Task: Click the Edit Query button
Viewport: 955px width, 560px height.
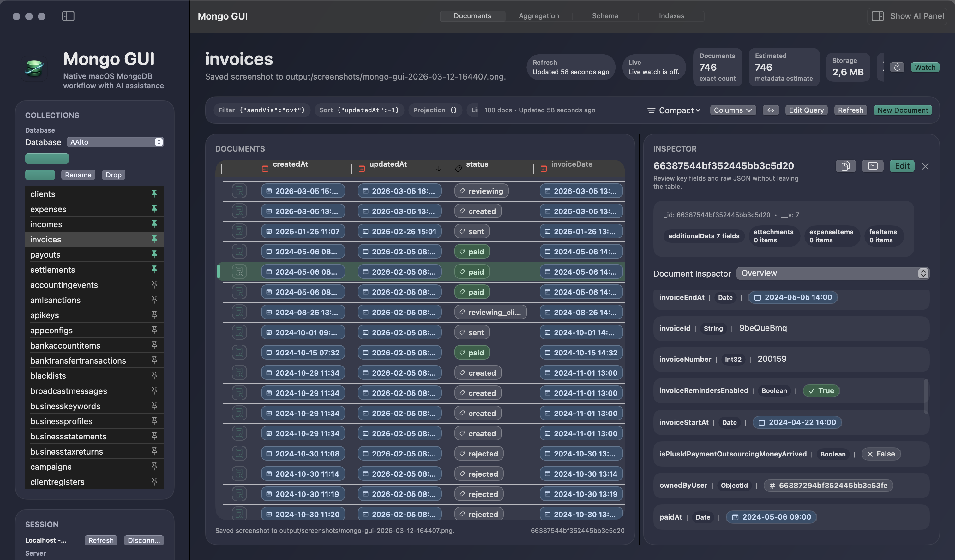Action: pos(806,110)
